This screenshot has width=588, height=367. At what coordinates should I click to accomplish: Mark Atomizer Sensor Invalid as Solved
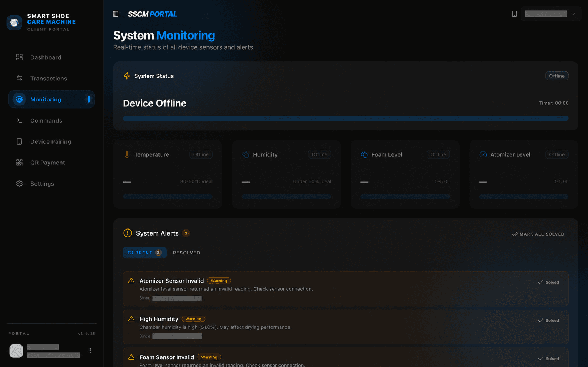point(548,282)
